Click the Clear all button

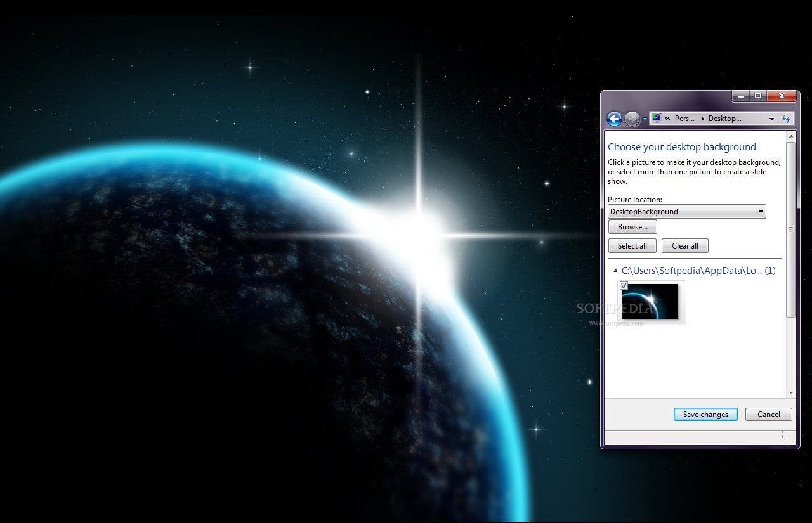[685, 246]
